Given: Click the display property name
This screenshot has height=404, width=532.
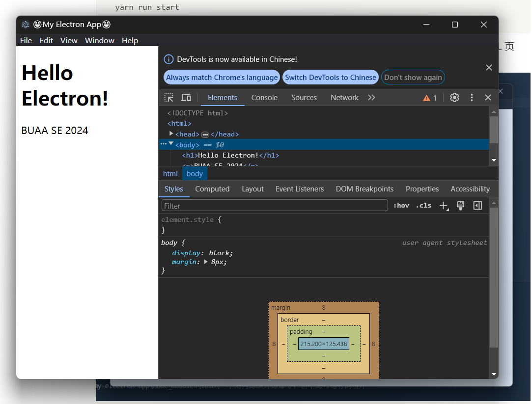Looking at the screenshot, I should pyautogui.click(x=186, y=253).
